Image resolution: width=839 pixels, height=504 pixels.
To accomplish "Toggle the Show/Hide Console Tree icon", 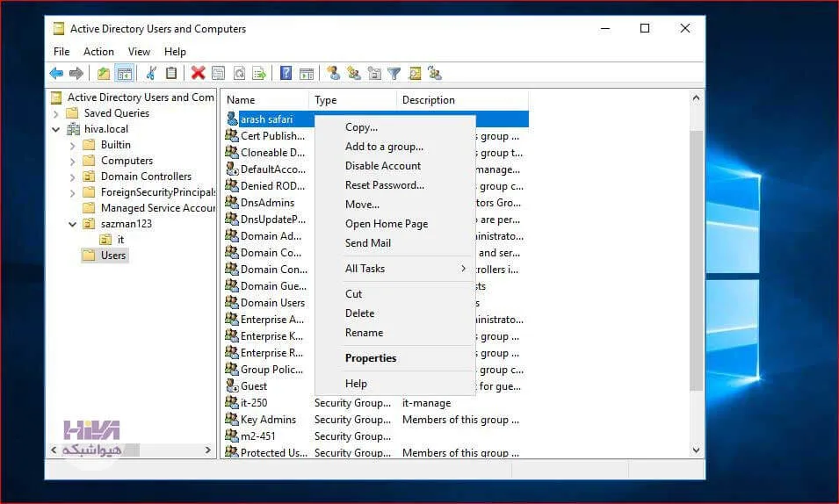I will point(124,73).
